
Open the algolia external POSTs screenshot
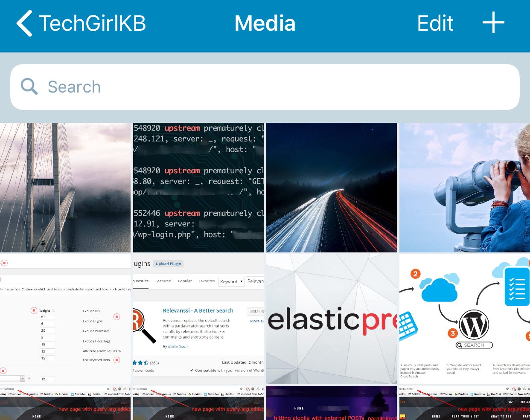332,403
